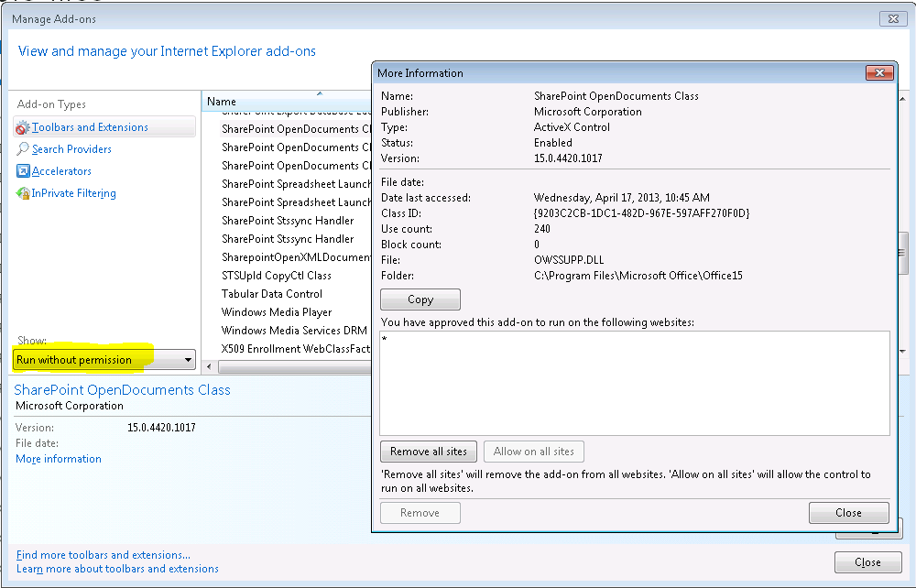Click the Remove button in More Information
The height and width of the screenshot is (588, 916).
point(420,513)
